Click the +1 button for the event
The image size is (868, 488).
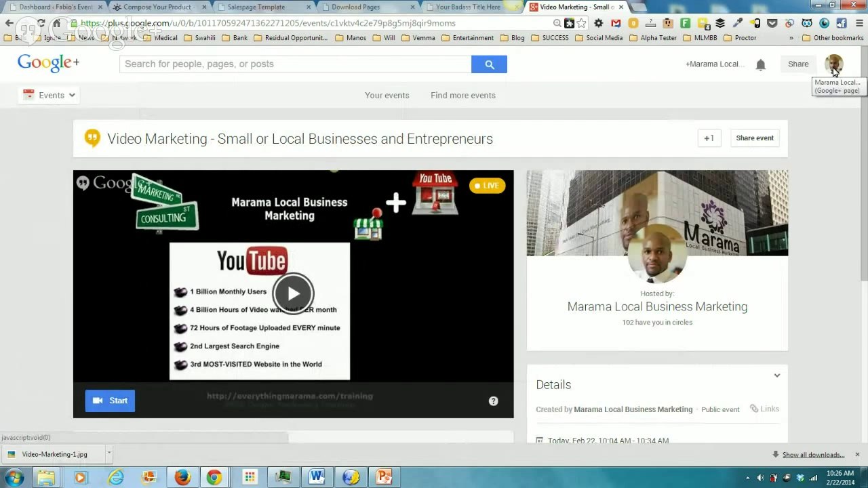[x=709, y=138]
